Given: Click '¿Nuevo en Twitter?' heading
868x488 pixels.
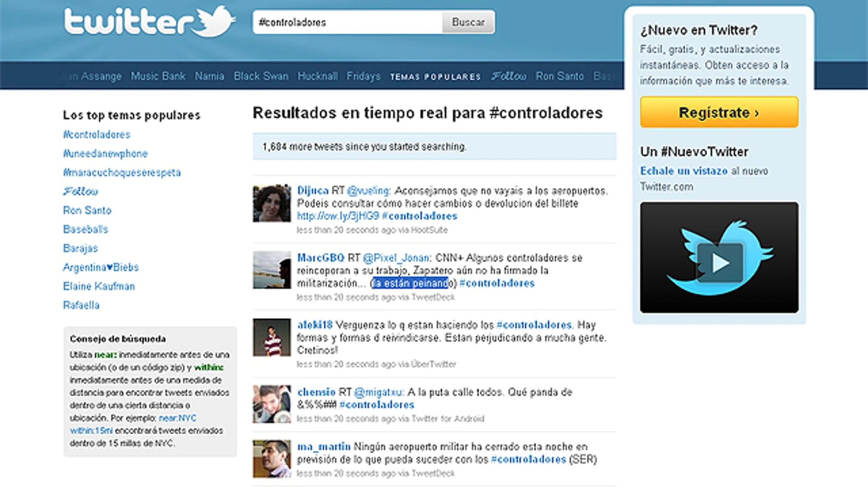Looking at the screenshot, I should point(699,31).
